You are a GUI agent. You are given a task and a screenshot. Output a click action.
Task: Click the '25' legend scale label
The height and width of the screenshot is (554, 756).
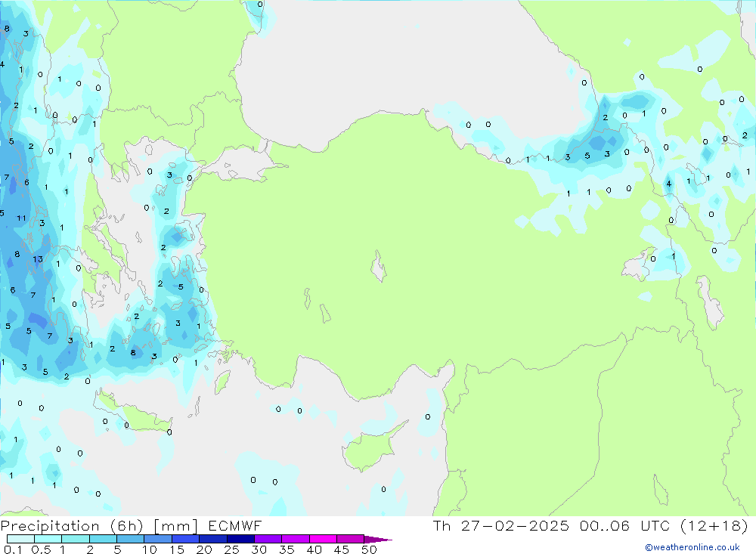232,549
